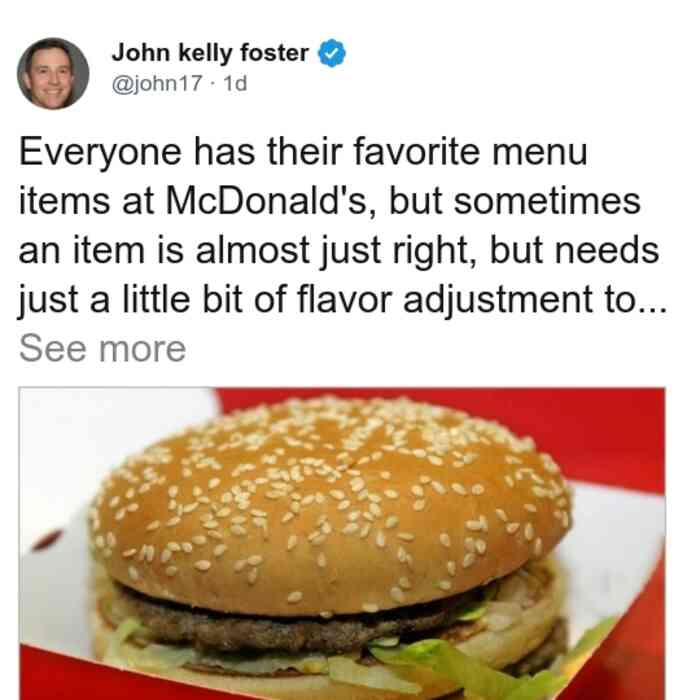Open the burger photo attachment
The width and height of the screenshot is (700, 700).
point(342,543)
